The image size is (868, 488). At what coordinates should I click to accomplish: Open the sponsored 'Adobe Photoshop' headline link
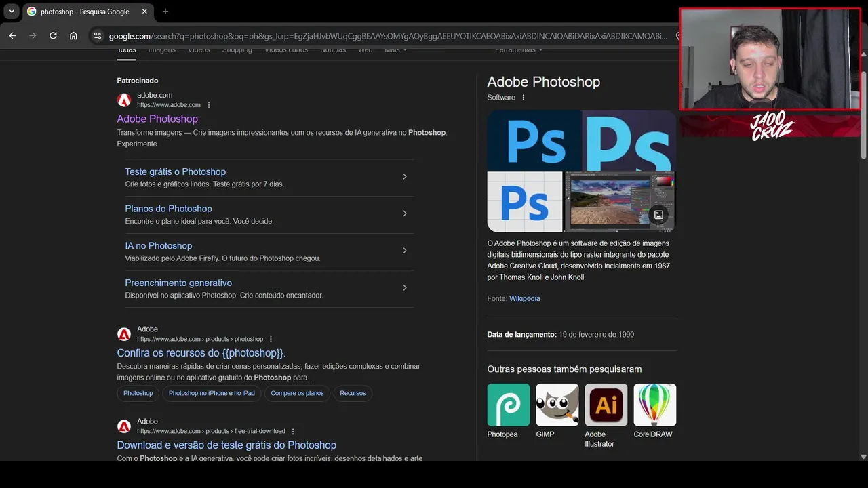click(x=157, y=119)
